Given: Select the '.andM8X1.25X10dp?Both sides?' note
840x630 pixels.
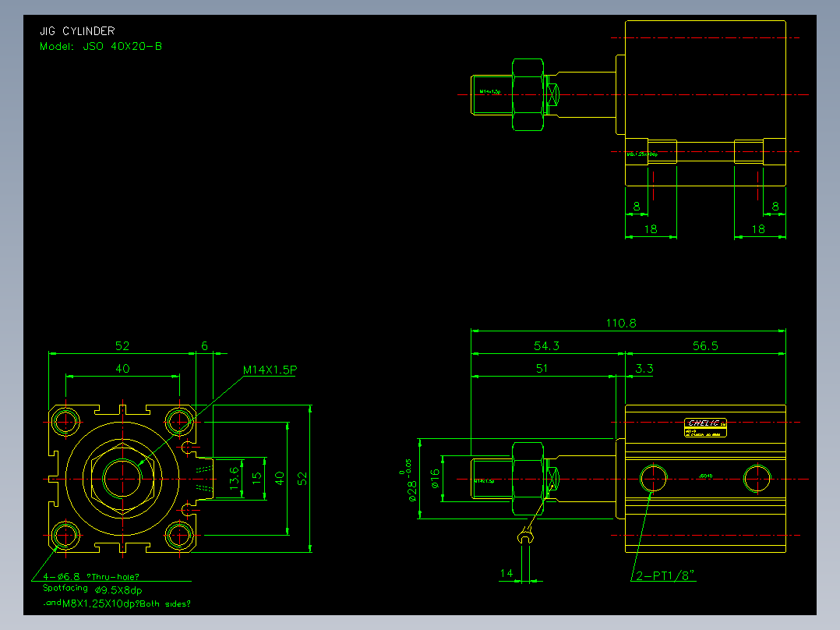Looking at the screenshot, I should pos(117,603).
